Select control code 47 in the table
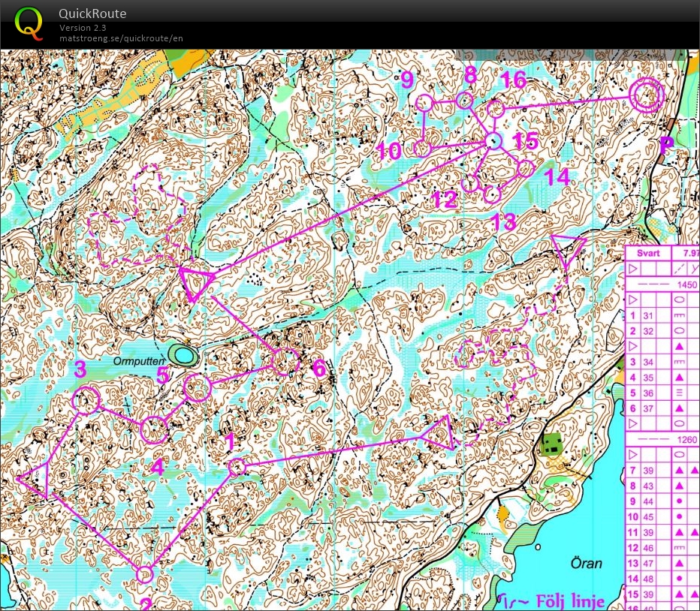Image resolution: width=700 pixels, height=611 pixels. [x=647, y=563]
